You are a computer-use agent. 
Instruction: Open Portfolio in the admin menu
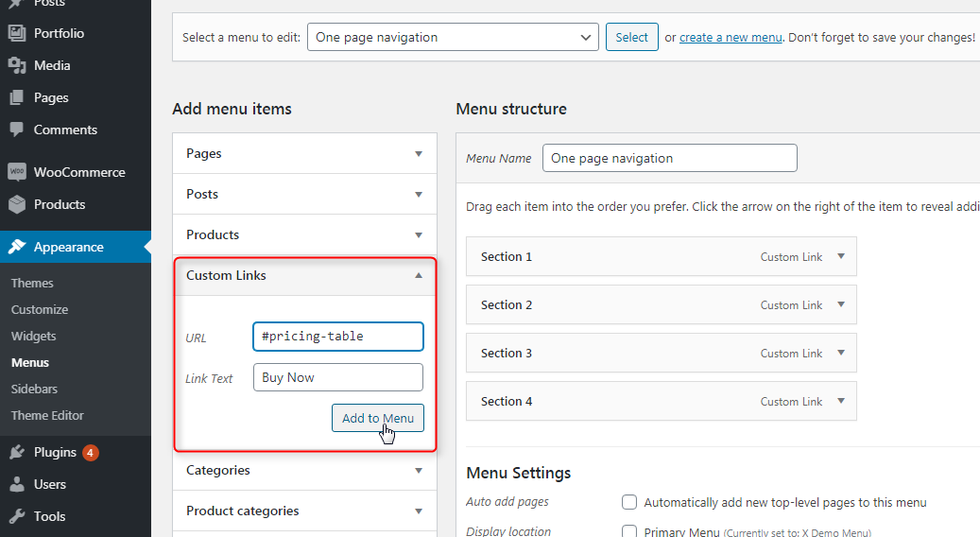click(59, 33)
